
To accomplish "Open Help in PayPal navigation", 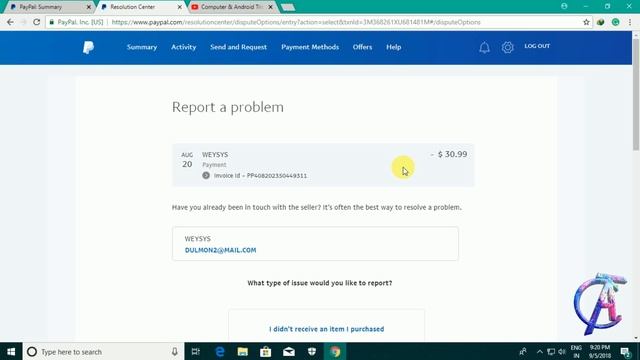I will pos(393,47).
